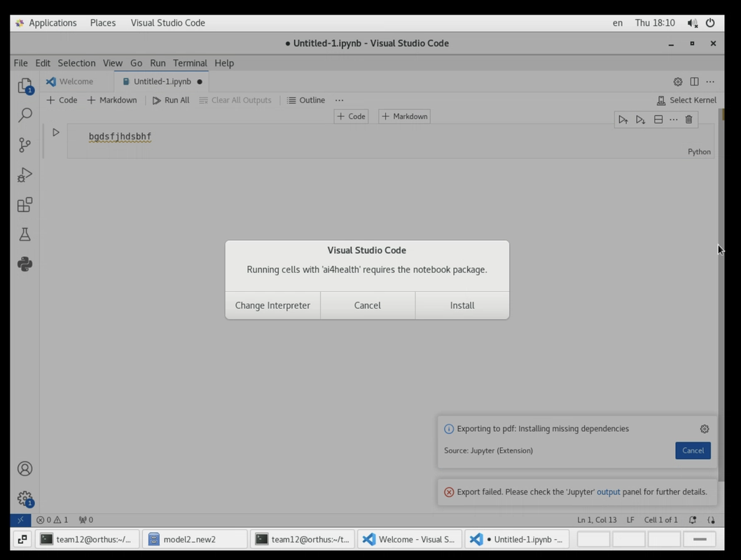Delete cell with trash icon
Viewport: 741px width, 560px height.
(688, 120)
